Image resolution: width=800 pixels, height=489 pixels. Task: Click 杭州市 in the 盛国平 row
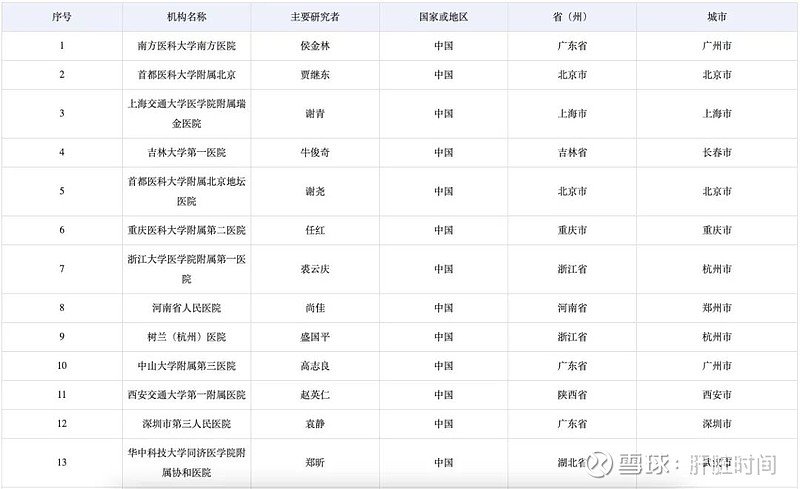pos(717,337)
